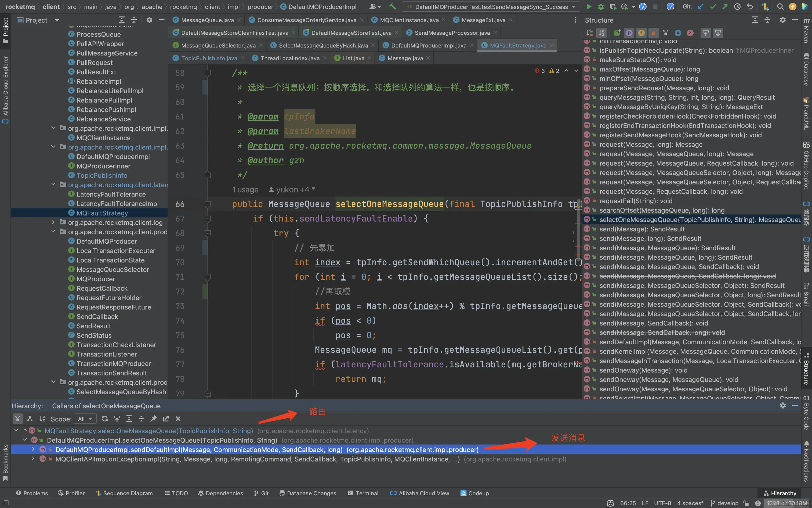Viewport: 812px width, 508px height.
Task: Toggle pin tab in the Hierarchy toolbar
Action: click(x=154, y=419)
